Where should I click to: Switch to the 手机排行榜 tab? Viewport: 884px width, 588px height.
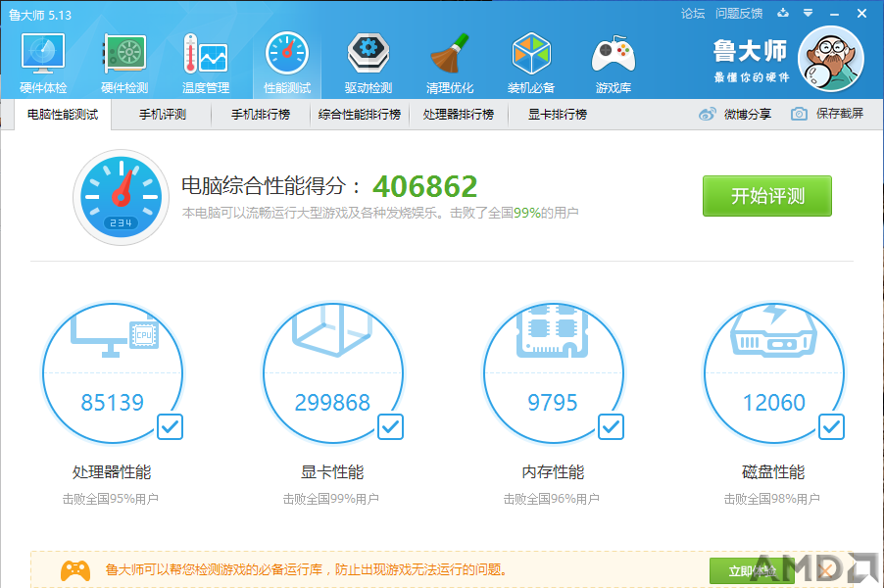(261, 115)
